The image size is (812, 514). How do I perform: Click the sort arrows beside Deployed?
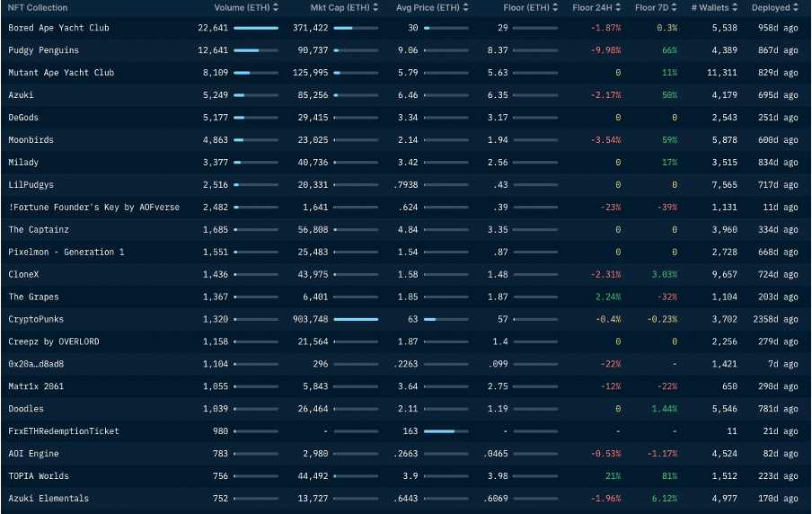[x=796, y=8]
